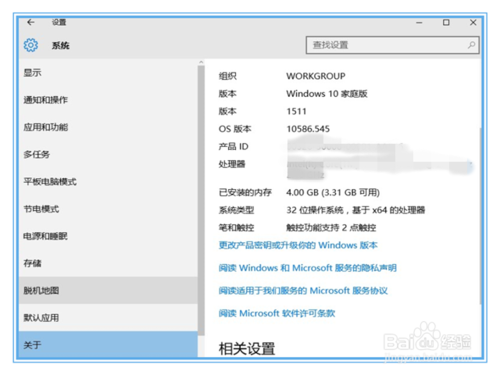The width and height of the screenshot is (500, 375).
Task: Close the Settings window
Action: click(x=473, y=22)
